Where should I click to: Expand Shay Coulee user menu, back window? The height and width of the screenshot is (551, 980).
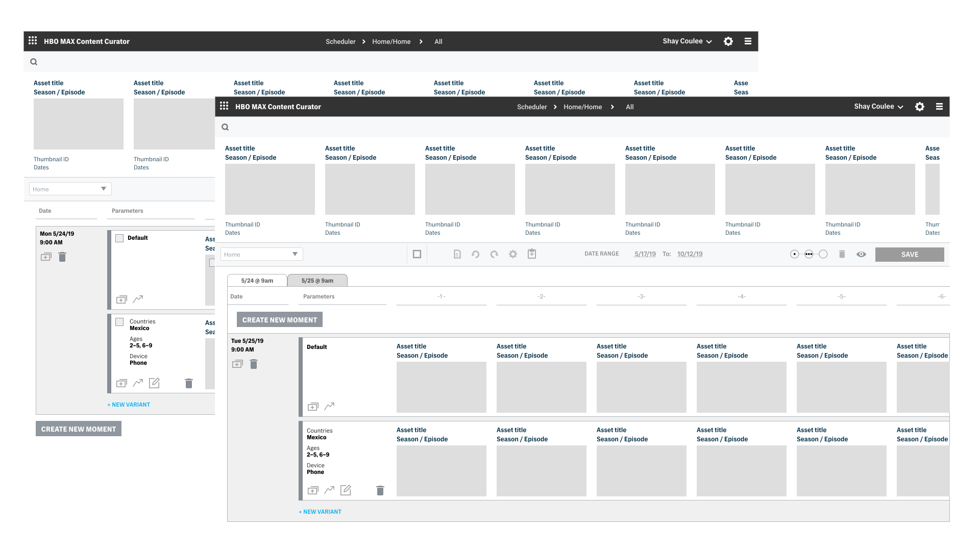(687, 41)
